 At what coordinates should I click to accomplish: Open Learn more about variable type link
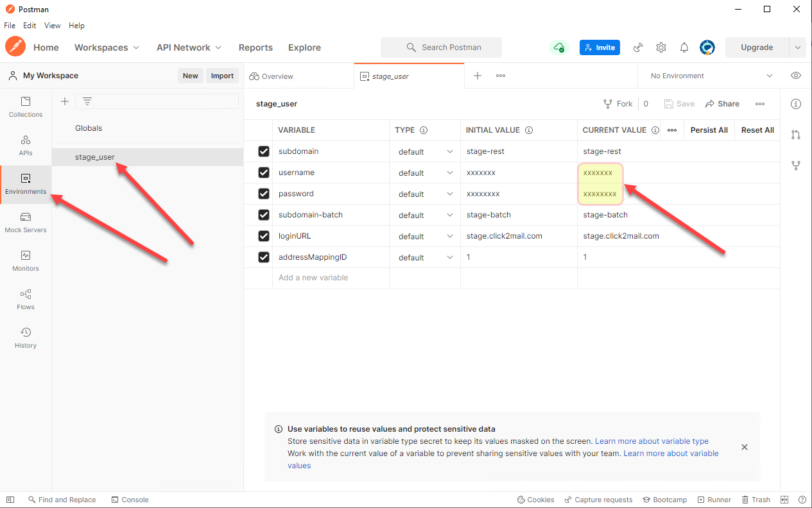coord(652,441)
